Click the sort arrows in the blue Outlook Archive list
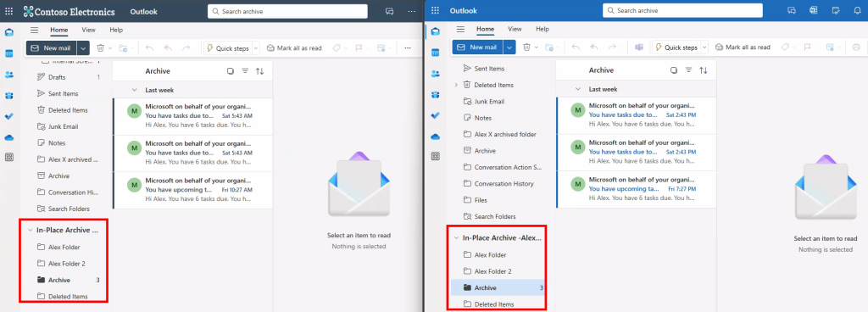Image resolution: width=868 pixels, height=312 pixels. pyautogui.click(x=704, y=70)
